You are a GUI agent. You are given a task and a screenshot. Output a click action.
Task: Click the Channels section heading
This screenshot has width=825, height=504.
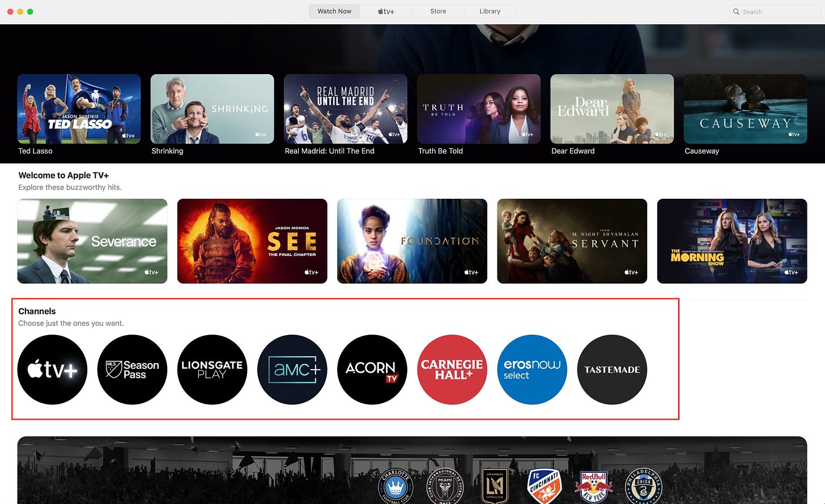(x=37, y=311)
